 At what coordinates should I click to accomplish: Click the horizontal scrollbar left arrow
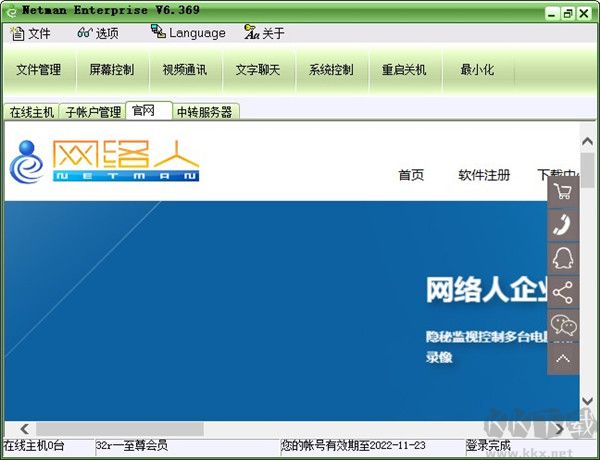coord(24,429)
